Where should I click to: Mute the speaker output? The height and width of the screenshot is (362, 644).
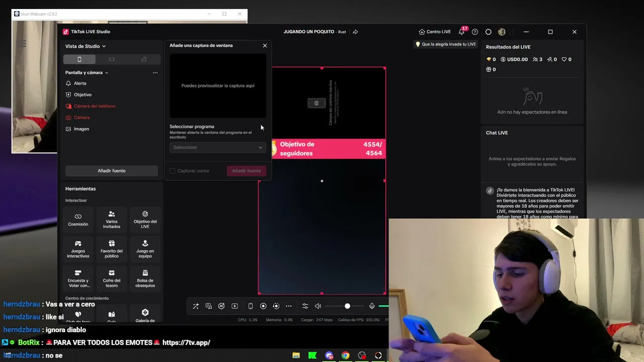pos(318,306)
